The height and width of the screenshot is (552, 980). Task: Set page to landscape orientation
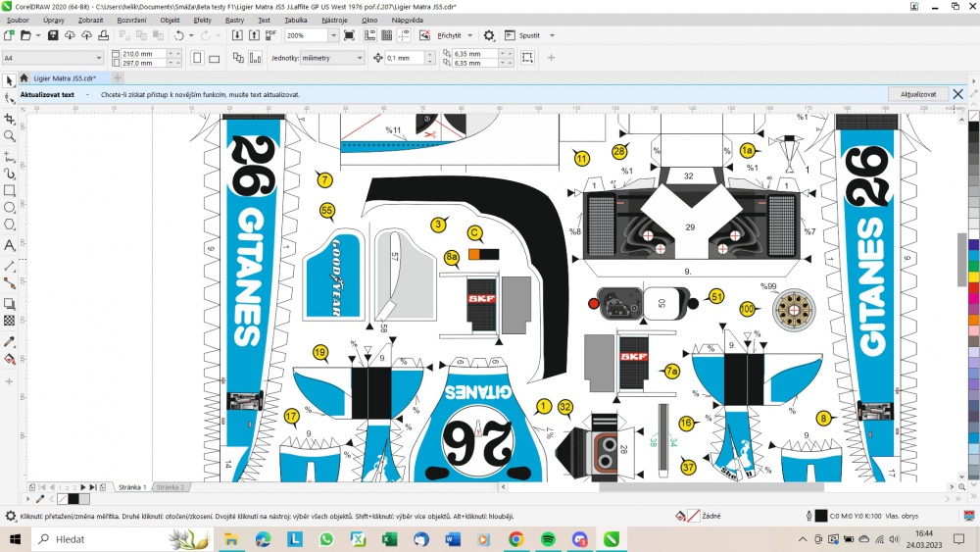[214, 58]
